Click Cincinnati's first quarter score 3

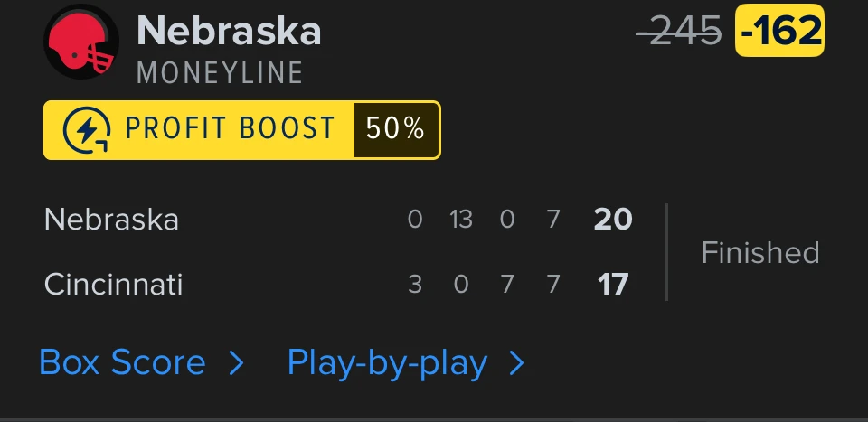415,285
